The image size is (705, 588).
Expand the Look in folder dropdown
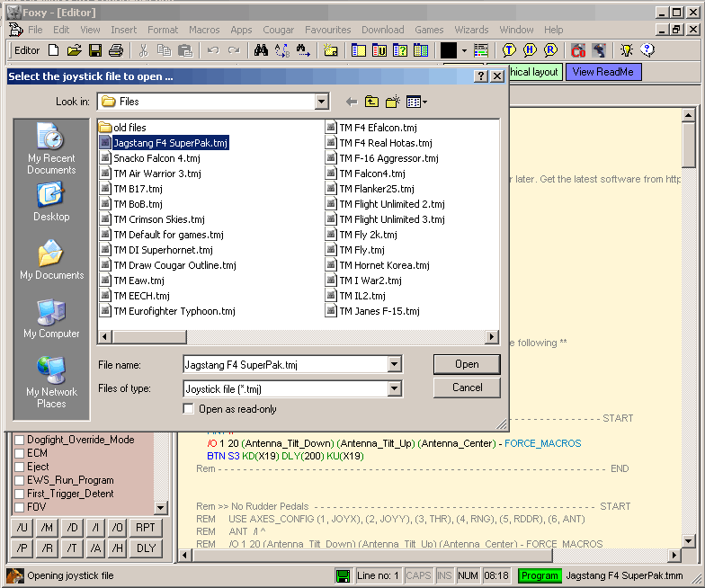322,102
